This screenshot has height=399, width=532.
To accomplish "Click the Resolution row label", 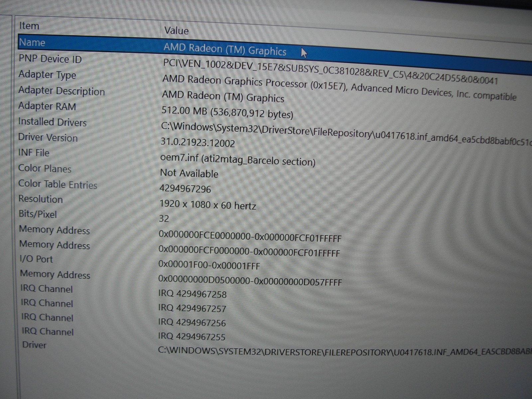I will 41,199.
